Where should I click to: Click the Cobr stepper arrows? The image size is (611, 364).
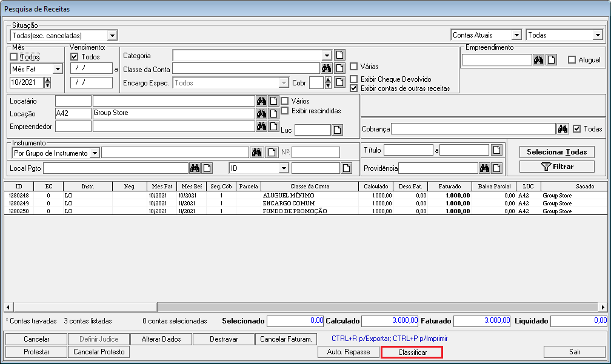(x=328, y=82)
